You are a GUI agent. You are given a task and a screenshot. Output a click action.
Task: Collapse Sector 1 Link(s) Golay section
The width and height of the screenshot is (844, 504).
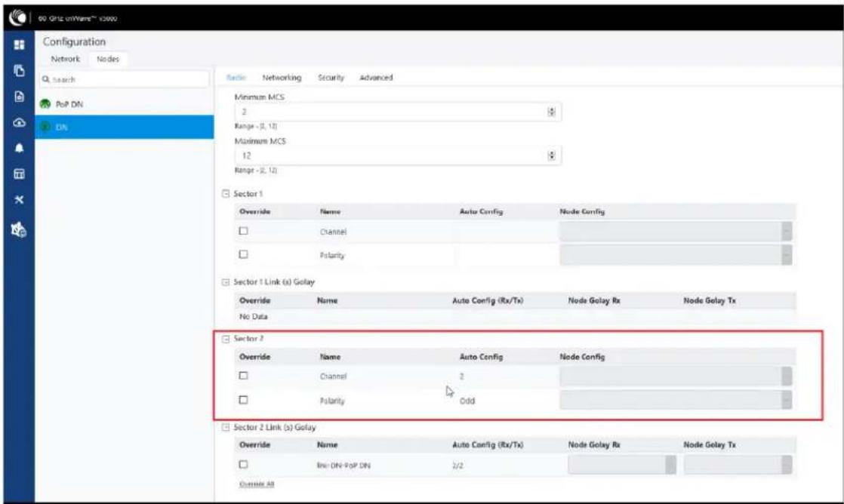[x=226, y=282]
